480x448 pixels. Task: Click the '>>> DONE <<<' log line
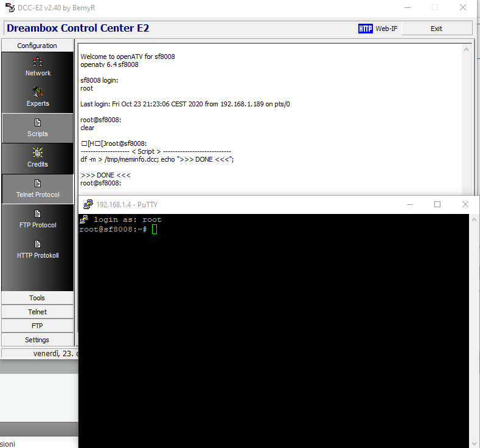(x=106, y=175)
